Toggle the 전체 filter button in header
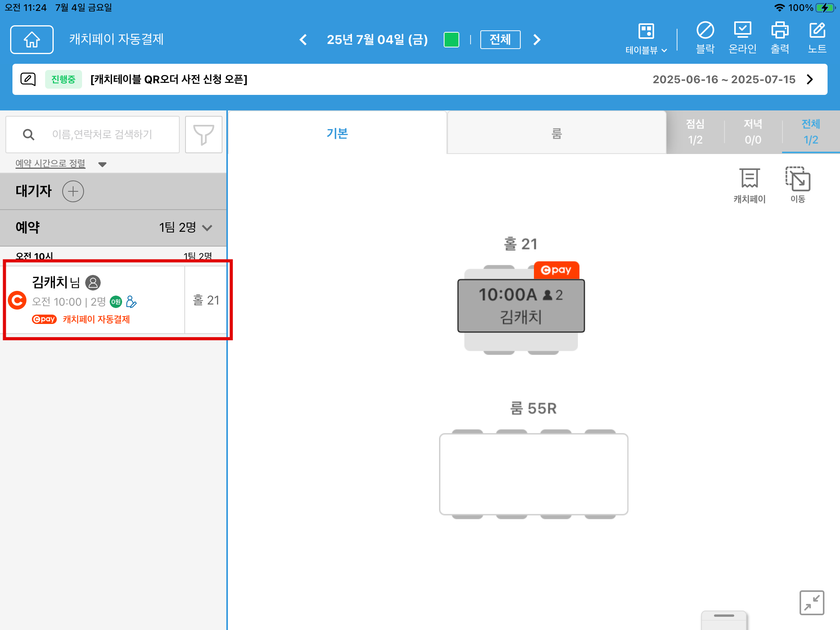Viewport: 840px width, 630px height. coord(500,39)
